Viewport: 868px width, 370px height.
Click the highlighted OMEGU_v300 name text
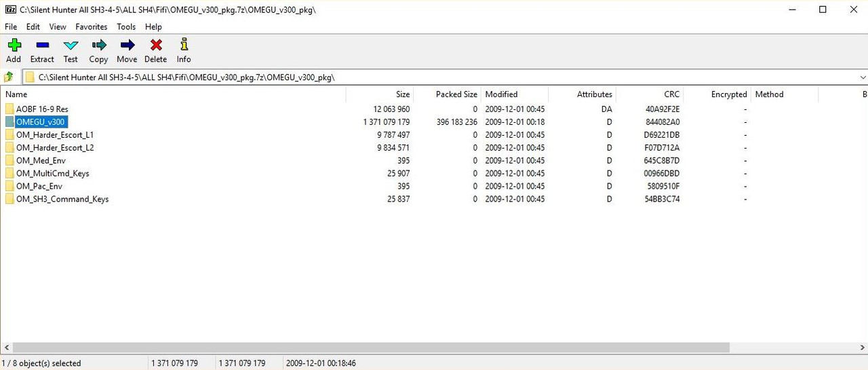pos(41,122)
